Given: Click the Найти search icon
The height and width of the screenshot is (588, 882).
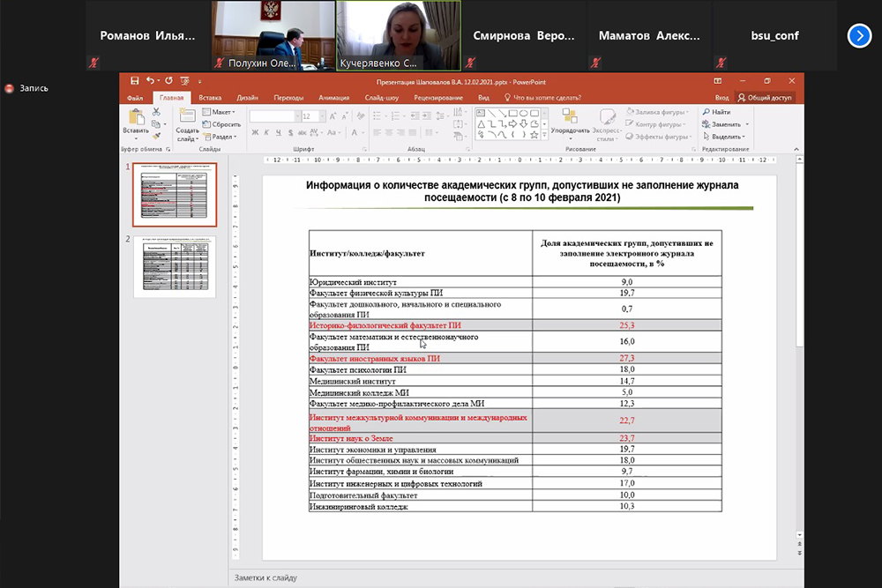Looking at the screenshot, I should click(716, 112).
